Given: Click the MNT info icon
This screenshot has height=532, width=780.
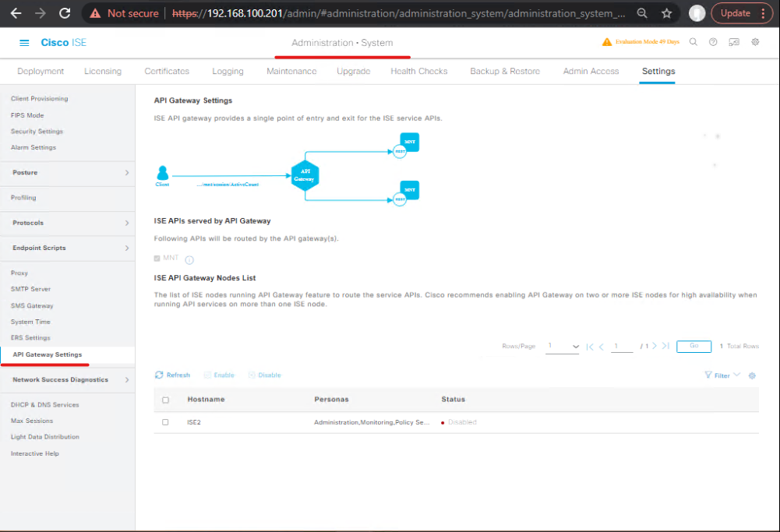Looking at the screenshot, I should pos(189,260).
